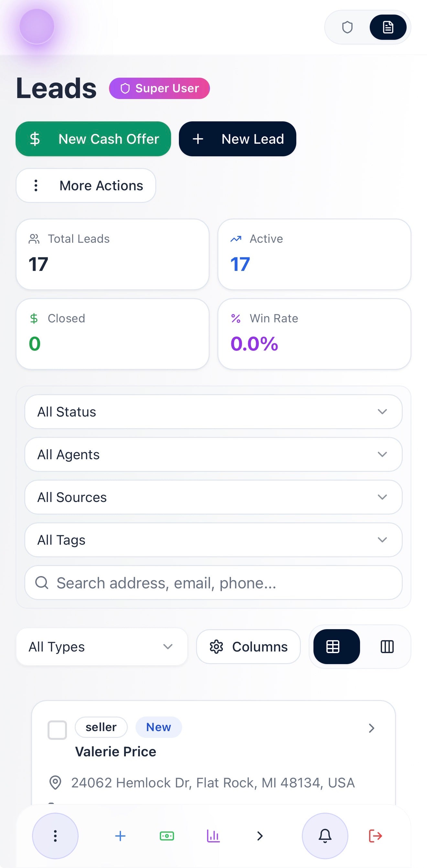Click the New Cash Offer button

click(93, 139)
